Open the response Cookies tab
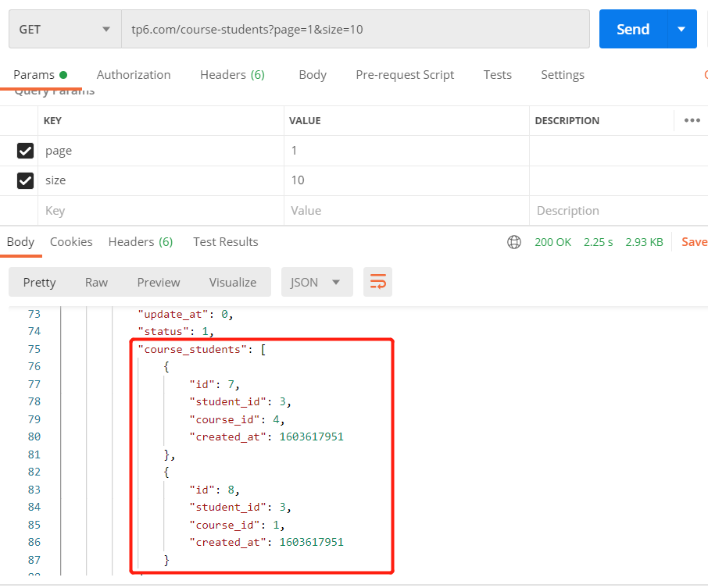The image size is (708, 588). pyautogui.click(x=71, y=242)
